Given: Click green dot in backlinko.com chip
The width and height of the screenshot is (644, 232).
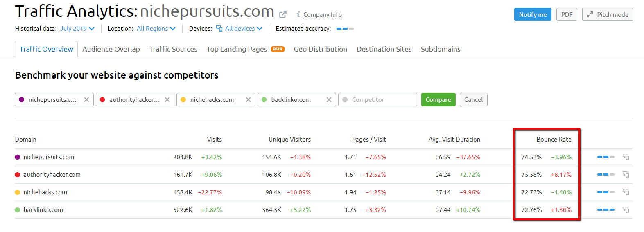Looking at the screenshot, I should tap(264, 99).
